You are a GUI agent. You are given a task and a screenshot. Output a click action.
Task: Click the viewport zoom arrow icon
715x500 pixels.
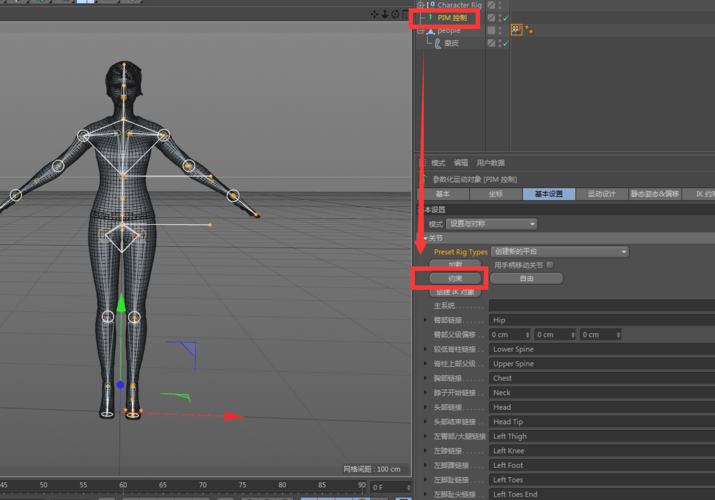pyautogui.click(x=386, y=14)
